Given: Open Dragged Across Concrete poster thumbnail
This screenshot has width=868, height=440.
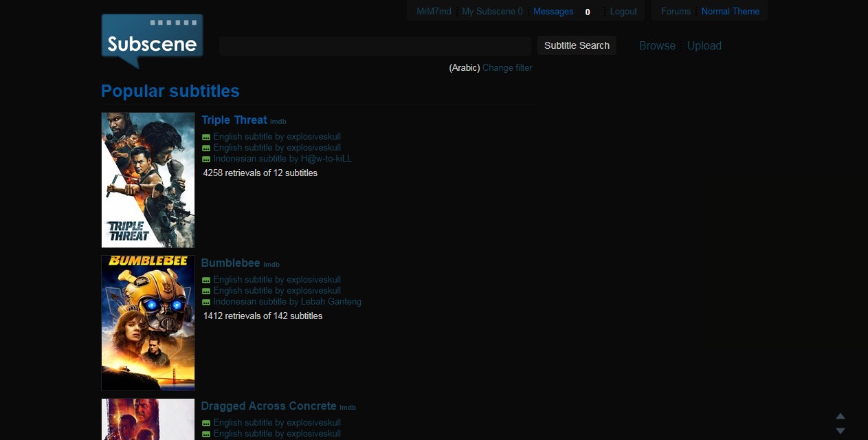Looking at the screenshot, I should [x=148, y=419].
